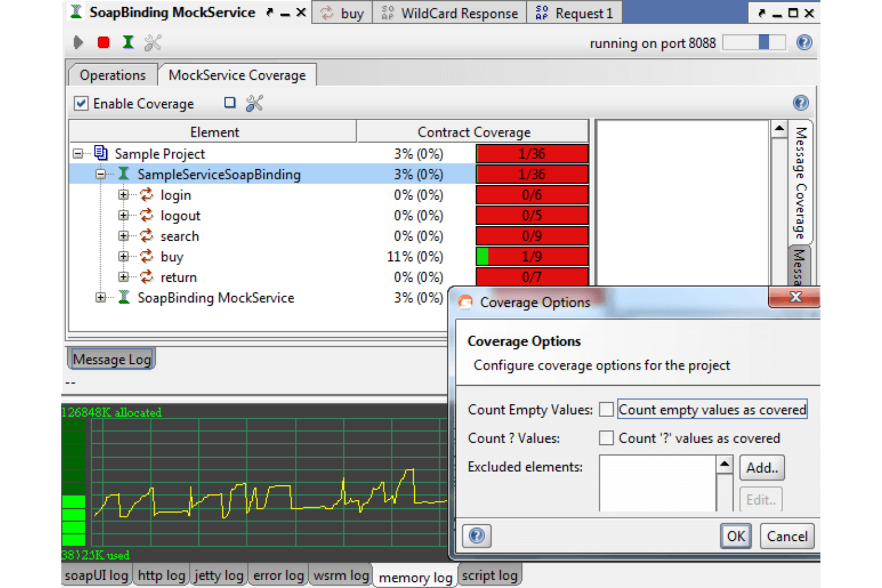
Task: Switch to the Operations tab
Action: tap(113, 75)
